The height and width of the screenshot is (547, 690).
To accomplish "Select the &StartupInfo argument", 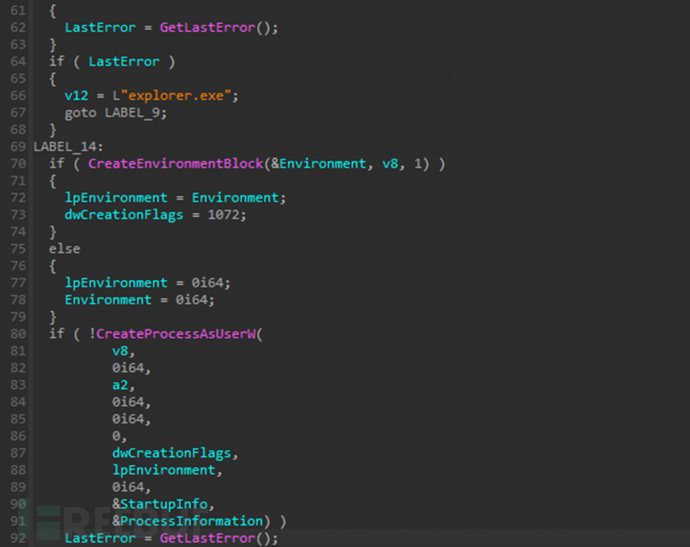I will pyautogui.click(x=164, y=503).
